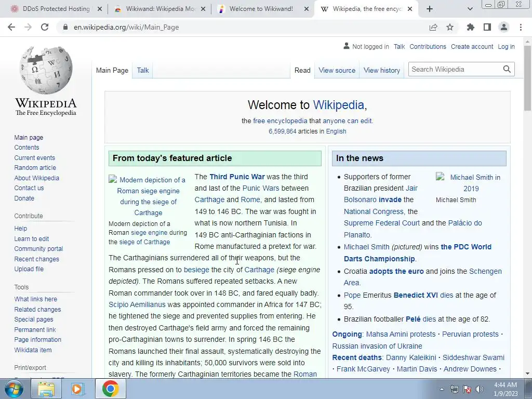Open the Mahsa Amini protests link
The image size is (532, 399).
pos(401,334)
